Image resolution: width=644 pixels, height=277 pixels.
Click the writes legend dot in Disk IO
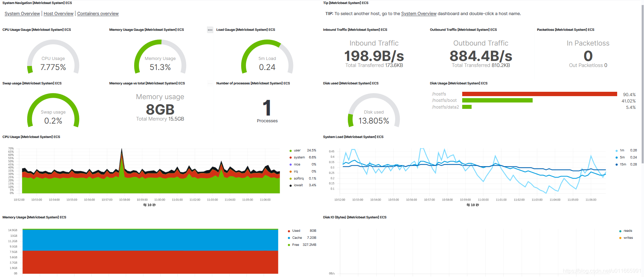pyautogui.click(x=620, y=238)
